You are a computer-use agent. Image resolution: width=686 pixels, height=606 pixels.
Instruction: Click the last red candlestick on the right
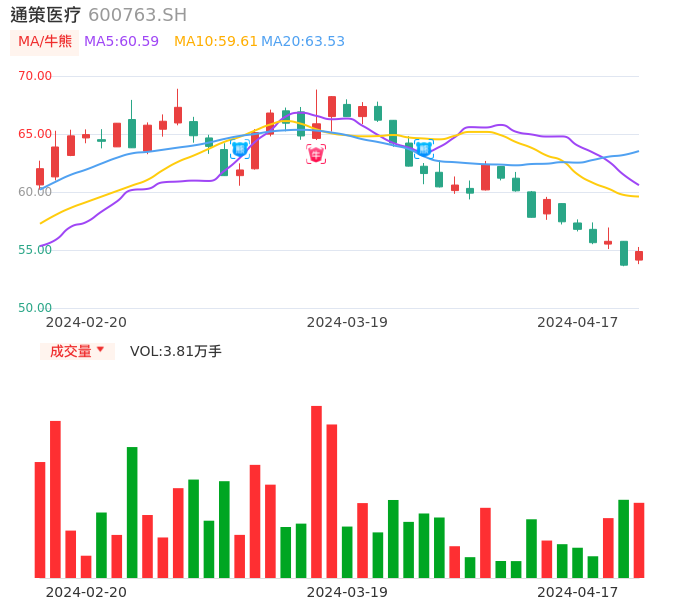point(639,256)
